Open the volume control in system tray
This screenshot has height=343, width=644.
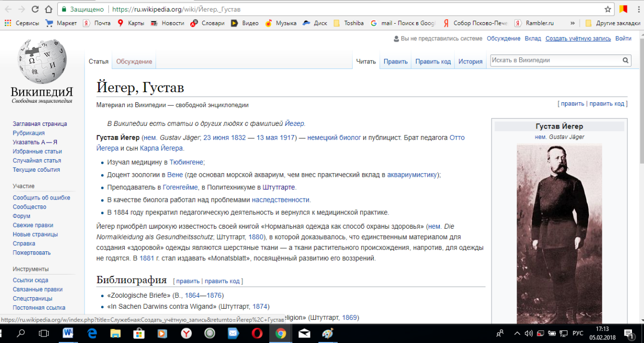pyautogui.click(x=528, y=333)
